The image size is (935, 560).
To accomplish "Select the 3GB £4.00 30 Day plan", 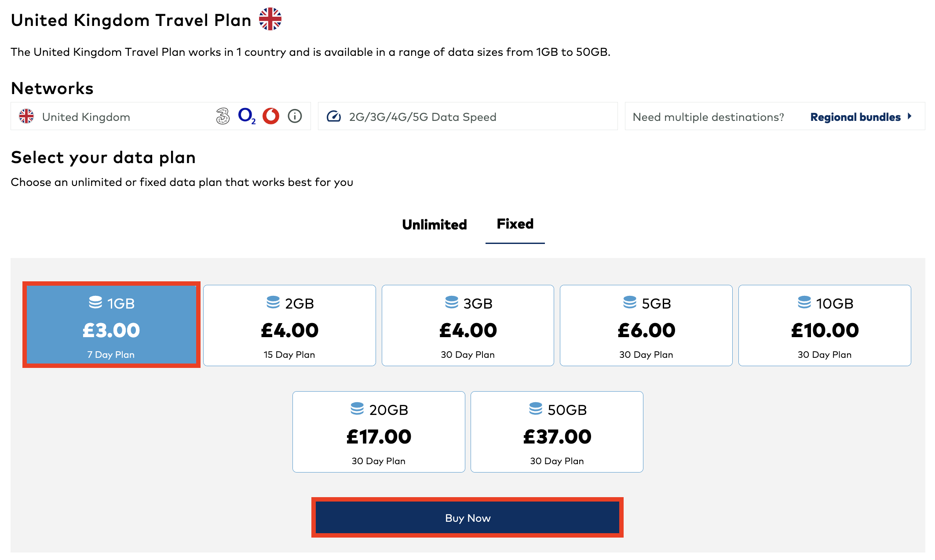I will [467, 325].
